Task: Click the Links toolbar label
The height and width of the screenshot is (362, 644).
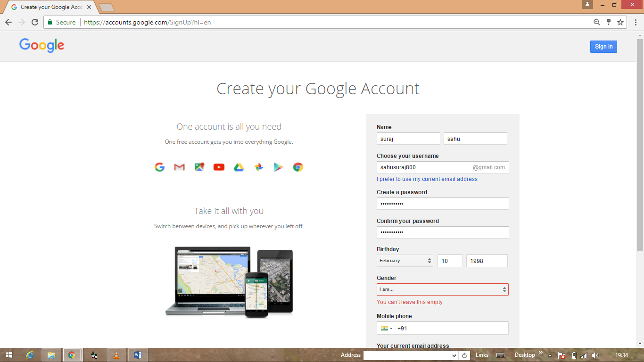Action: point(482,355)
